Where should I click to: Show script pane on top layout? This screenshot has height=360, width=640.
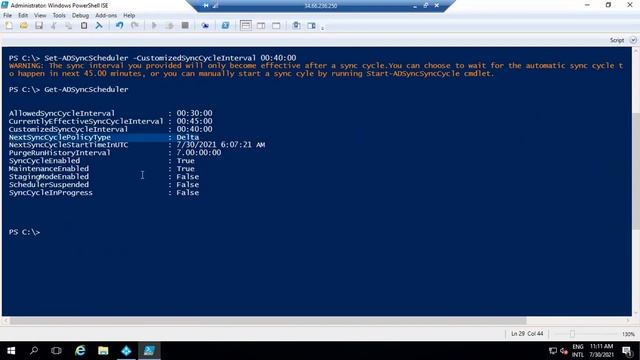pos(246,26)
